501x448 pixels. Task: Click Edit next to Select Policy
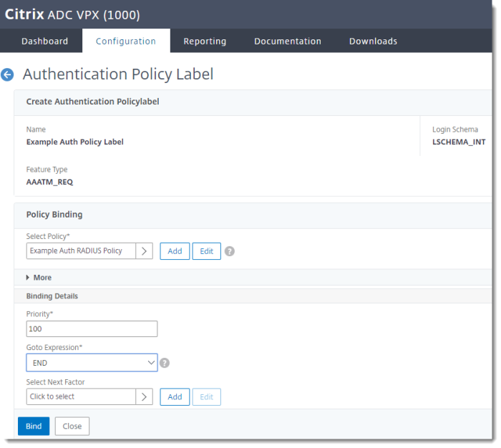206,251
